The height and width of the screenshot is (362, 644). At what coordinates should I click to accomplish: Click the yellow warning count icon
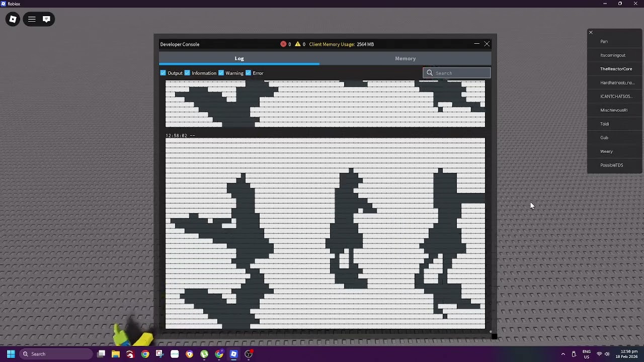click(x=298, y=44)
